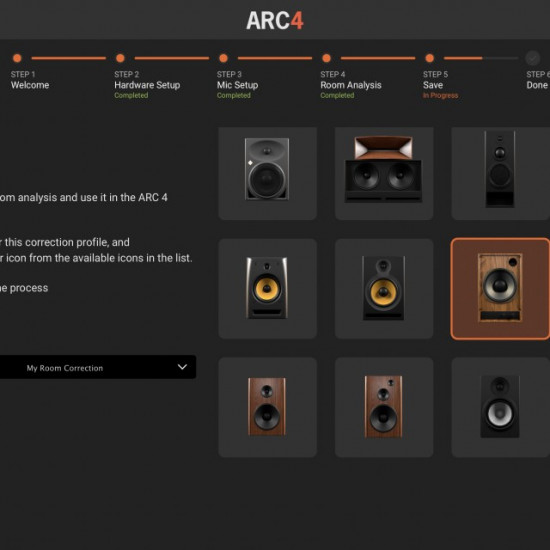Click the Step 5 orange progress dot
The height and width of the screenshot is (550, 550).
coord(430,58)
